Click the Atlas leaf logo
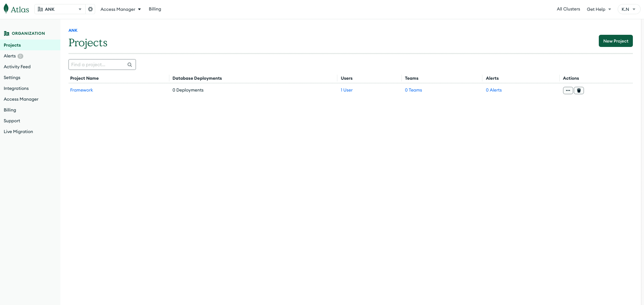Image resolution: width=644 pixels, height=305 pixels. (6, 8)
